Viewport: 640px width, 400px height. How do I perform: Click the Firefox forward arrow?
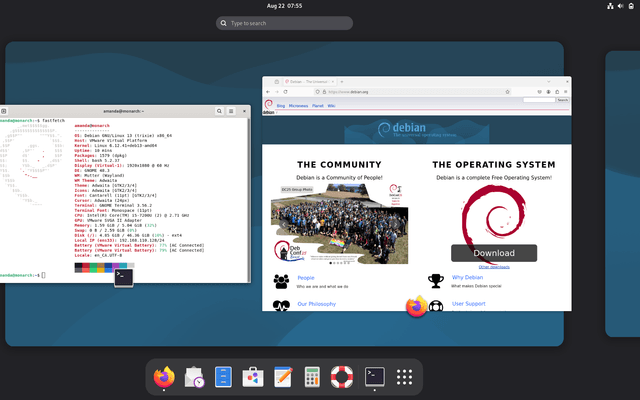point(276,92)
